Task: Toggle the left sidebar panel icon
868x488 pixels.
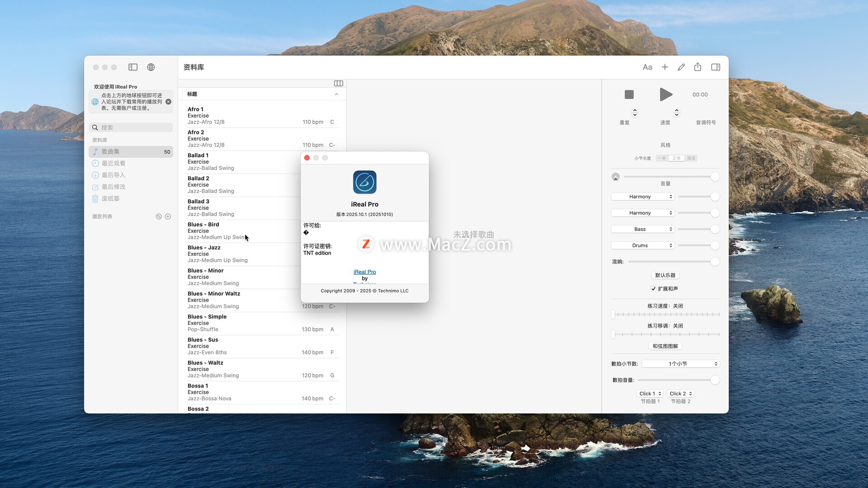Action: (133, 67)
